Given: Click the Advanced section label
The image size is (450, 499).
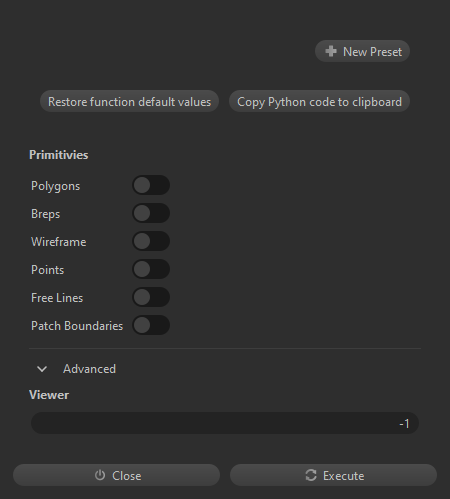Looking at the screenshot, I should pyautogui.click(x=89, y=369).
